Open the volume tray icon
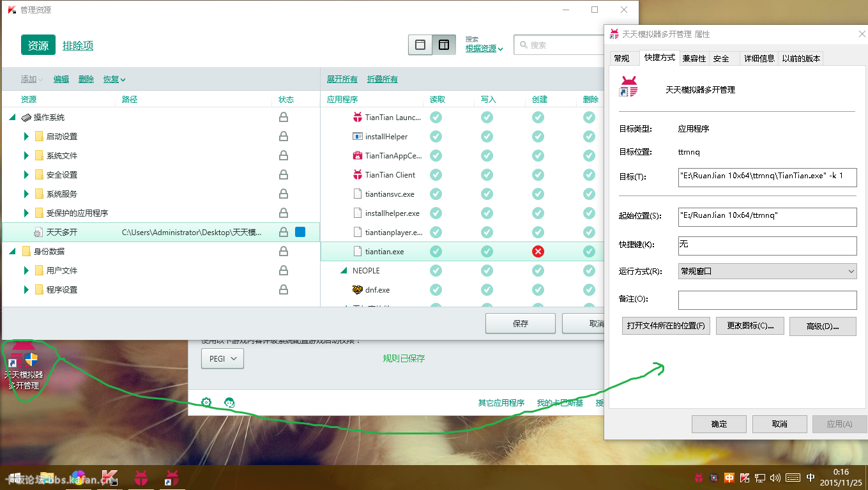The height and width of the screenshot is (490, 868). (775, 478)
